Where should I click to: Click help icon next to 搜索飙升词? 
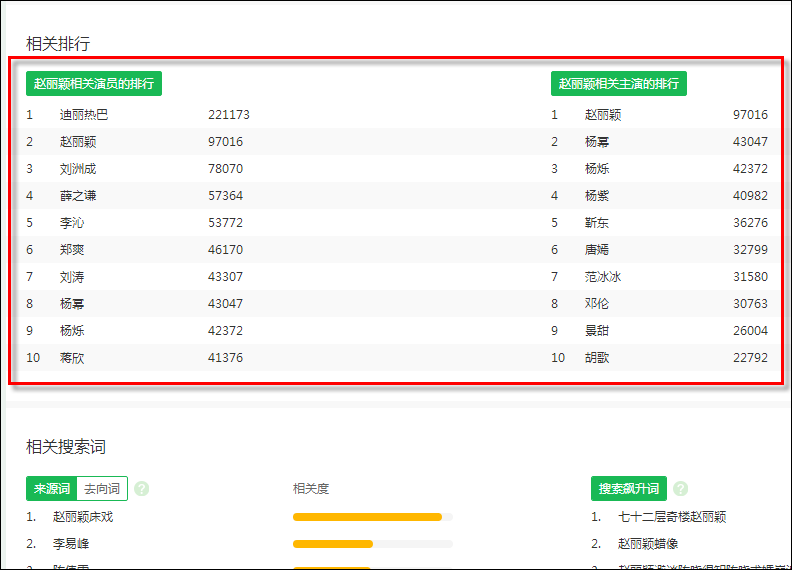pos(681,489)
